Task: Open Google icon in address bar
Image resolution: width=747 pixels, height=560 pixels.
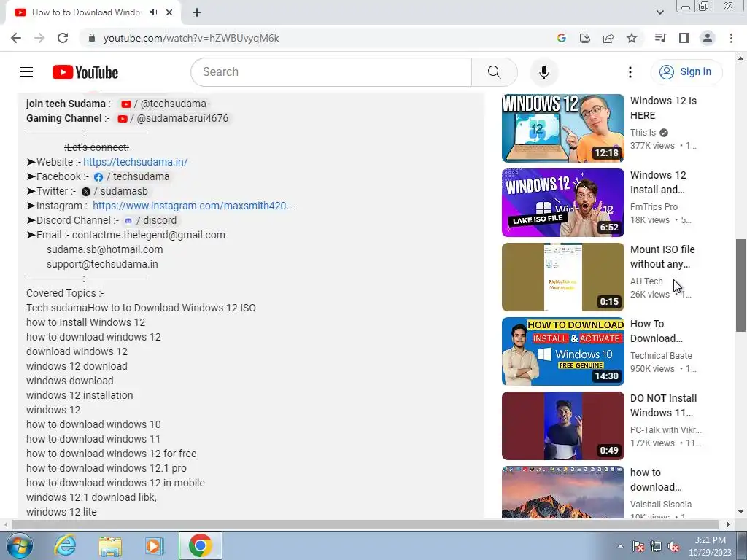Action: pos(561,38)
